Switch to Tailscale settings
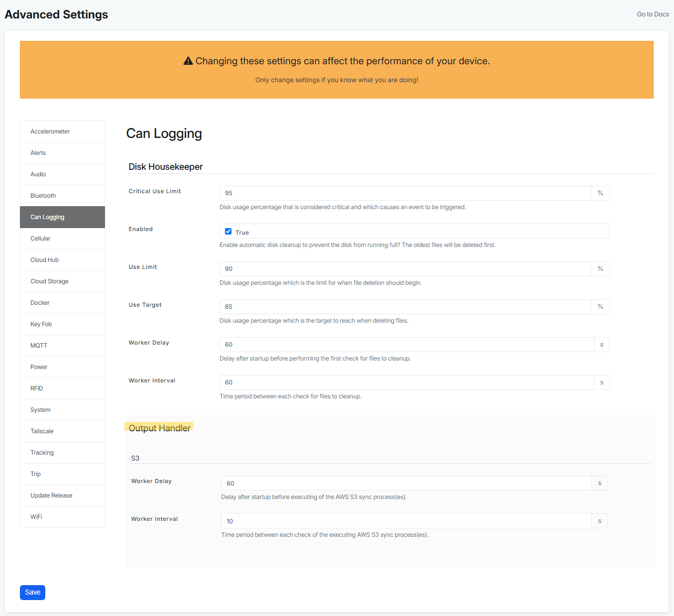This screenshot has width=674, height=616. [62, 431]
